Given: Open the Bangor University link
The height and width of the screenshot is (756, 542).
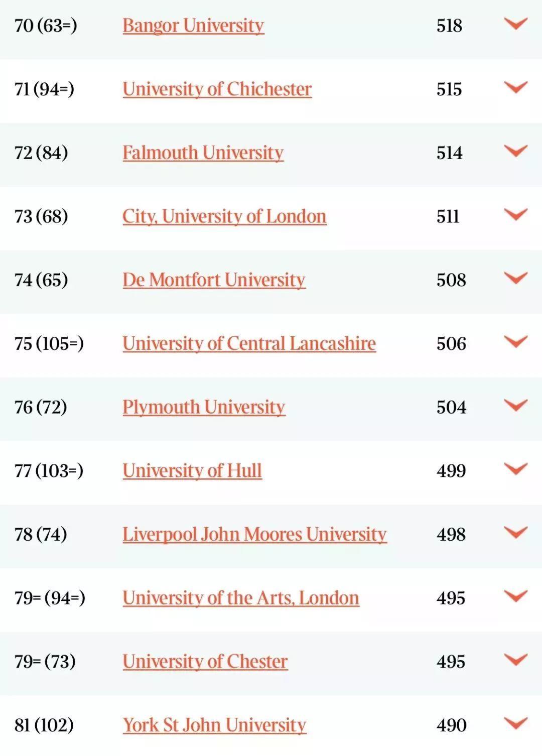Looking at the screenshot, I should coord(193,26).
